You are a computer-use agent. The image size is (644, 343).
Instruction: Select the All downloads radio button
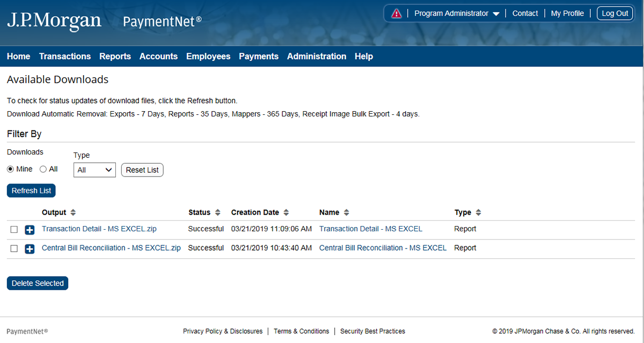click(43, 169)
